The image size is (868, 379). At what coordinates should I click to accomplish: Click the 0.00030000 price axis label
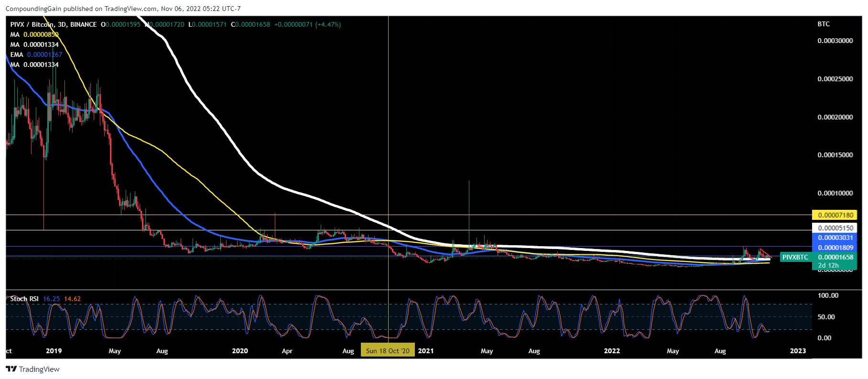click(835, 41)
